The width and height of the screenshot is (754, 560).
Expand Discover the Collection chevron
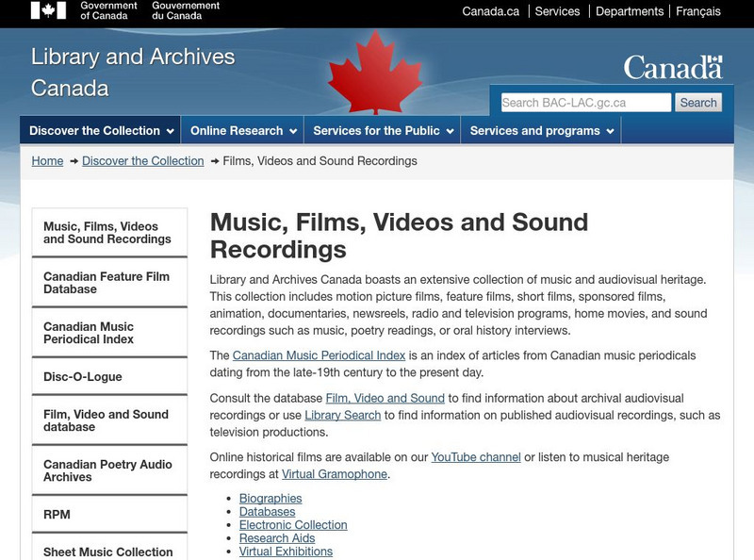pyautogui.click(x=171, y=131)
